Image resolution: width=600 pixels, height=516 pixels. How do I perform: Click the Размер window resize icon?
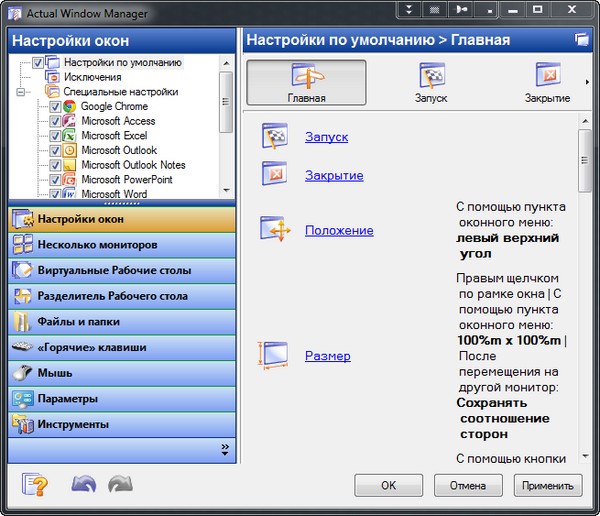coord(273,355)
